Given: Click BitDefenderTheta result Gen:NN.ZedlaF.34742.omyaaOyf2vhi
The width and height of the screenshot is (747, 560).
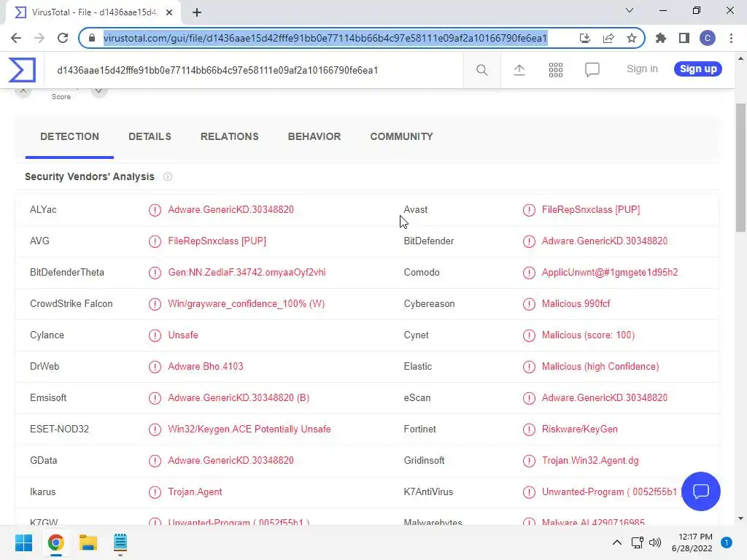Looking at the screenshot, I should 247,273.
